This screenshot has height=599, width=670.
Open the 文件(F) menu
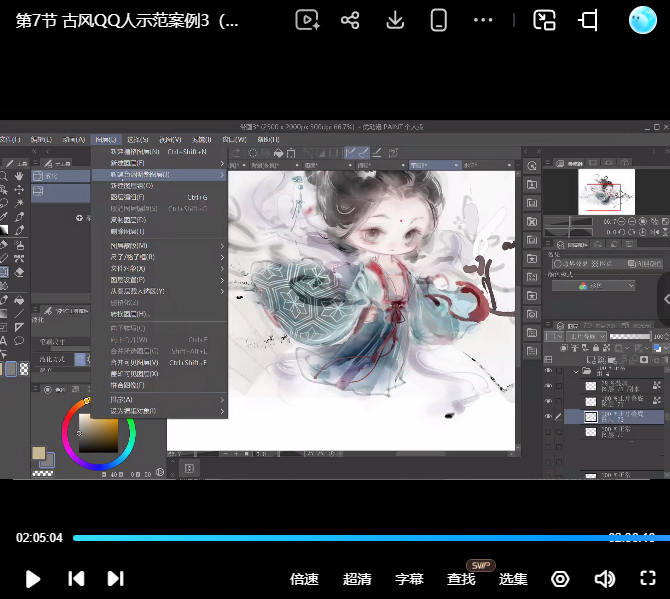pos(11,139)
